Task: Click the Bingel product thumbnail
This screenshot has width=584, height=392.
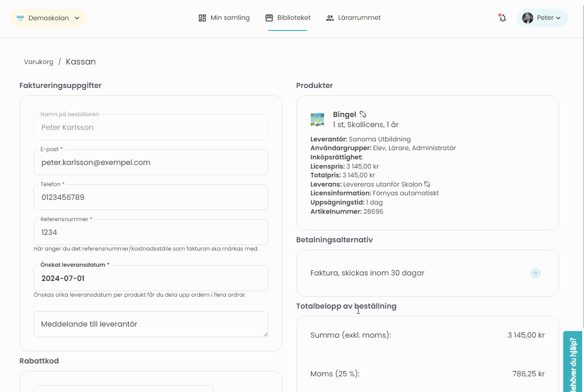Action: pos(317,119)
